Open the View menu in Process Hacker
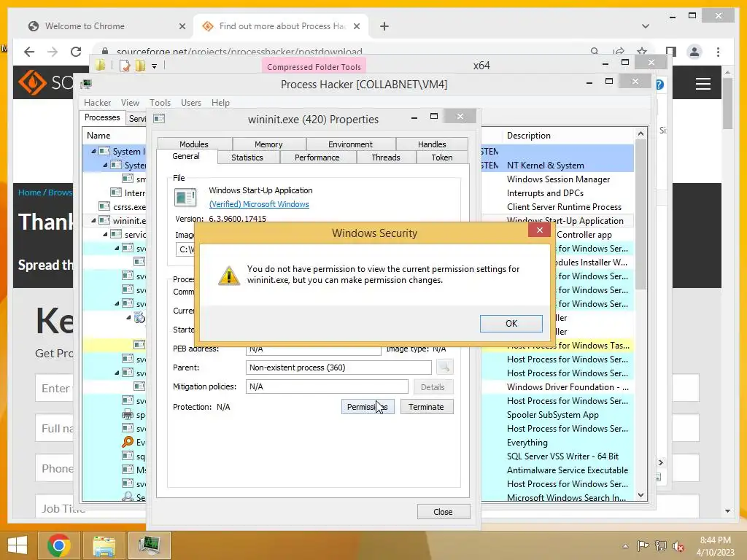747x560 pixels. click(130, 102)
